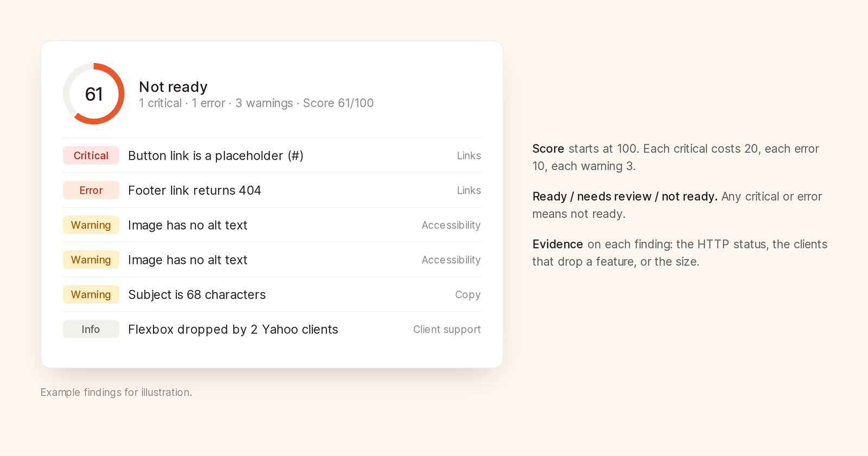Click the Links category on the Footer link row
Screen dimensions: 868x456
(469, 191)
